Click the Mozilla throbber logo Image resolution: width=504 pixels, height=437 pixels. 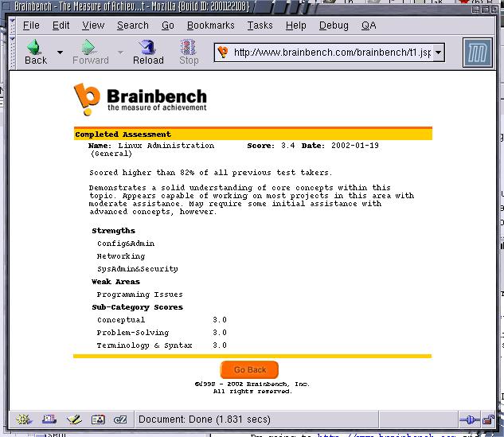[478, 53]
